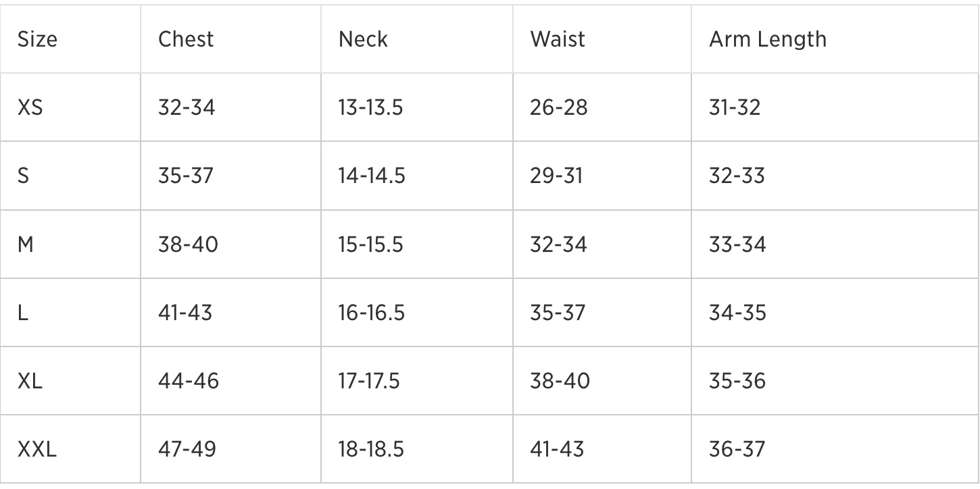
Task: Select the S size row label
Action: pos(24,176)
